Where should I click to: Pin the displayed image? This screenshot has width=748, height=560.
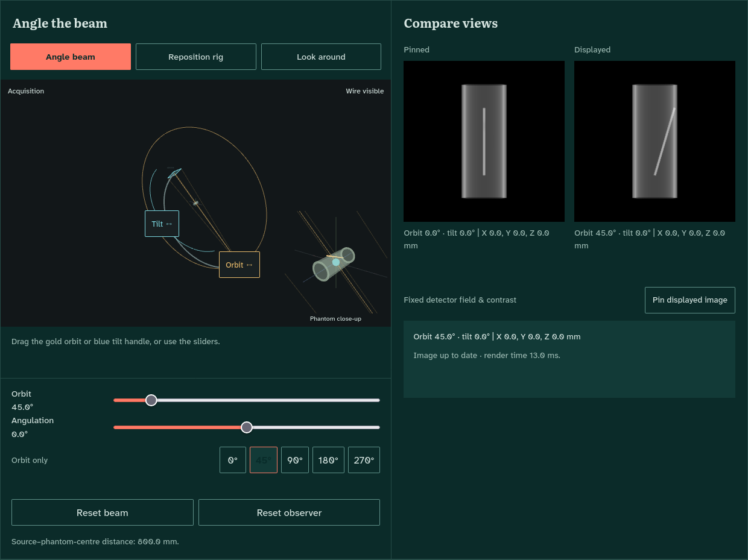pos(690,300)
